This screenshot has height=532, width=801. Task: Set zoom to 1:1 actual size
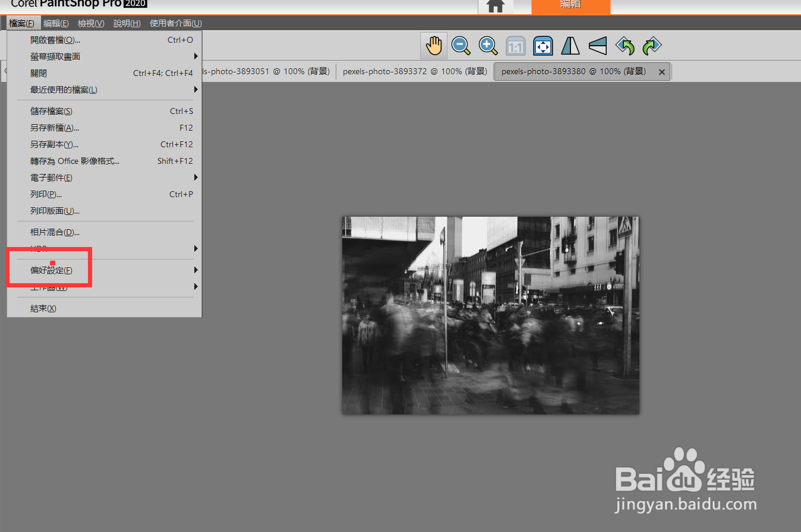[x=516, y=46]
